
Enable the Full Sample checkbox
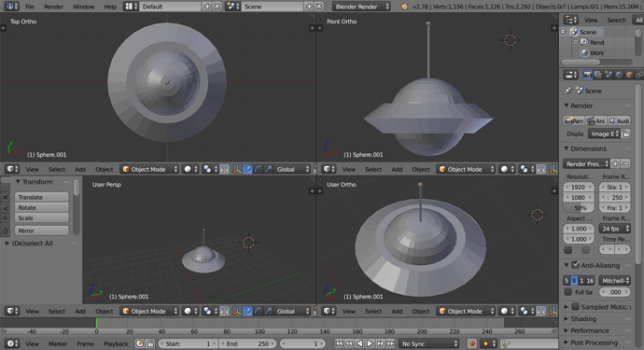(x=568, y=292)
